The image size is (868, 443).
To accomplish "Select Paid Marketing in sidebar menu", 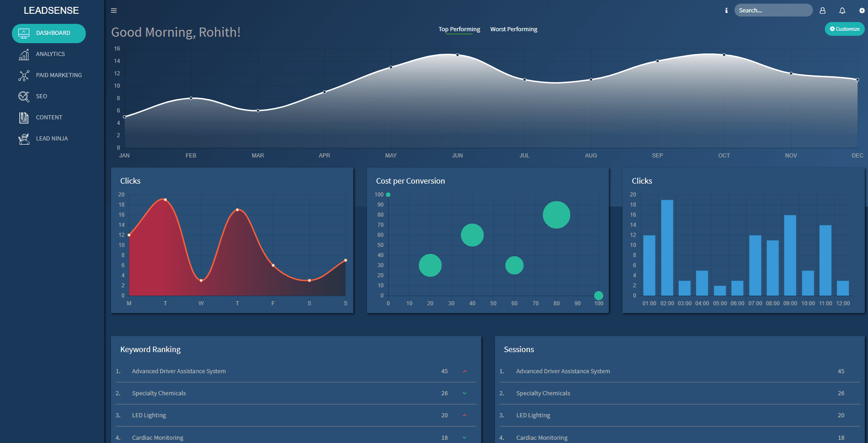I will click(59, 75).
